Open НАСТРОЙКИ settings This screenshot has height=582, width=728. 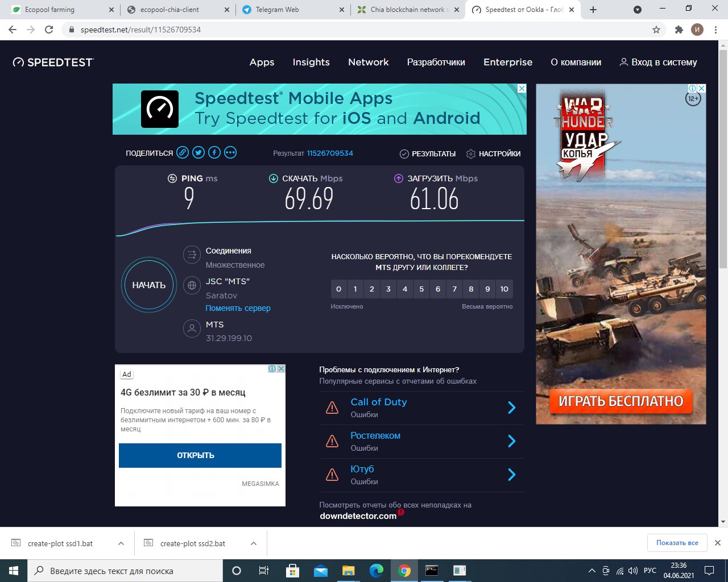point(493,153)
